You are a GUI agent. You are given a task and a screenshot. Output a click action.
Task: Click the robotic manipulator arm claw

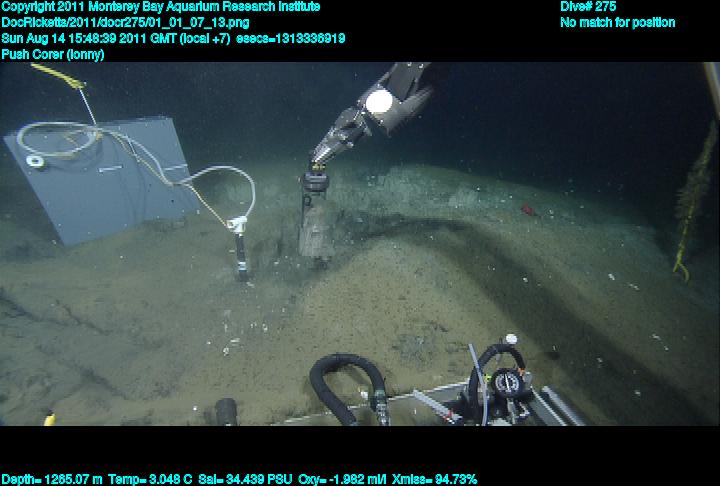(x=333, y=138)
